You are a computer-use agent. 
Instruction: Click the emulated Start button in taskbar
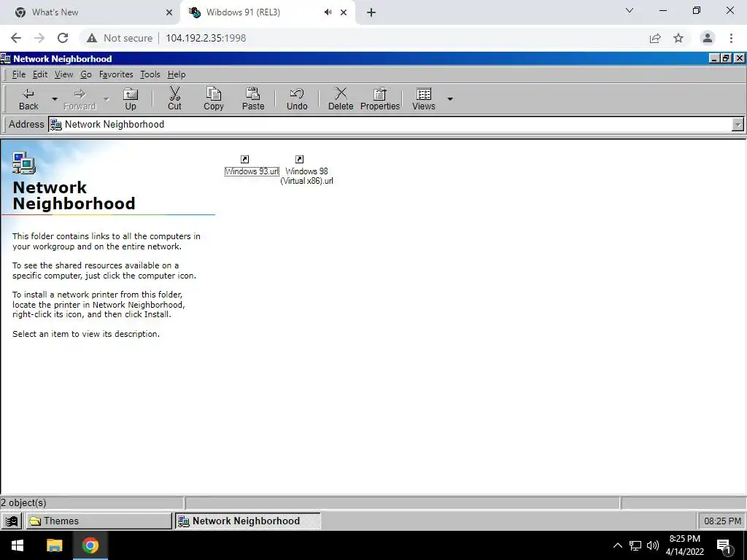click(x=12, y=521)
